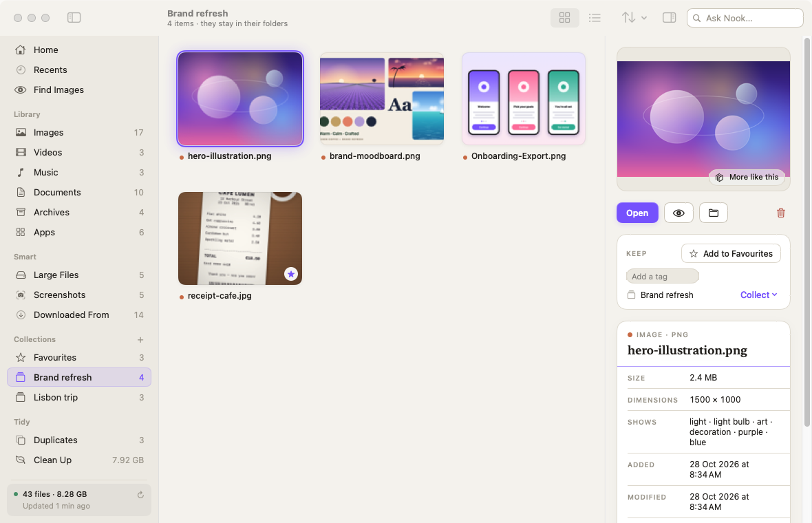Click the Open button
This screenshot has width=812, height=523.
[x=637, y=213]
